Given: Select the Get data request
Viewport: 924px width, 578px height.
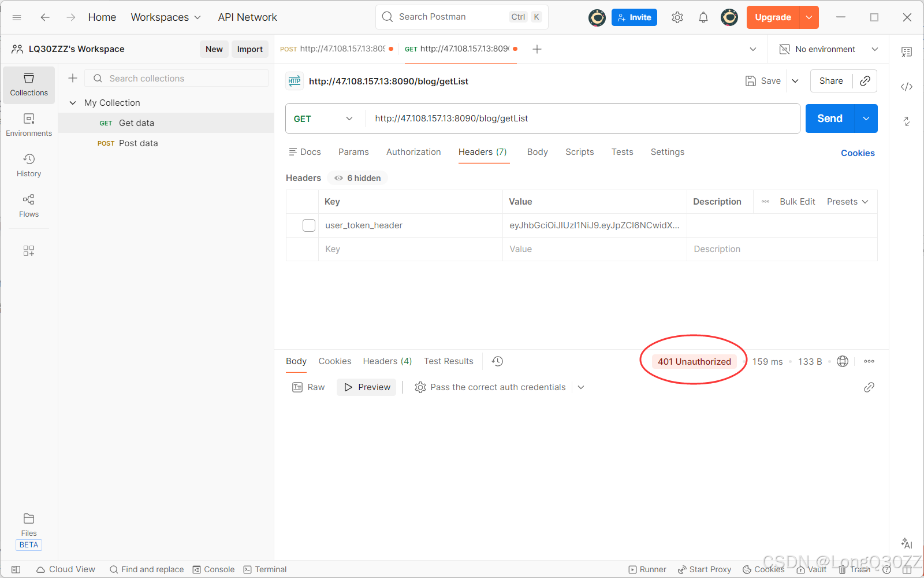Looking at the screenshot, I should click(166, 123).
